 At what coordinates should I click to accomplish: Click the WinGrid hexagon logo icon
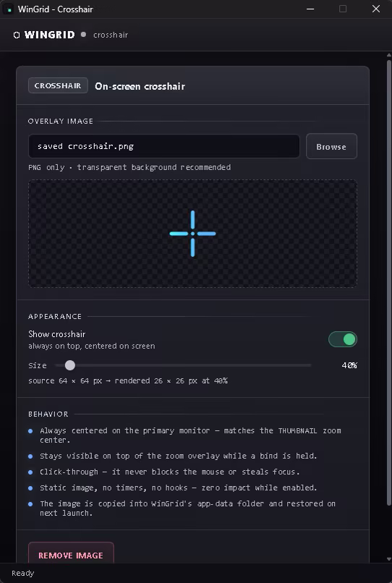[x=17, y=35]
